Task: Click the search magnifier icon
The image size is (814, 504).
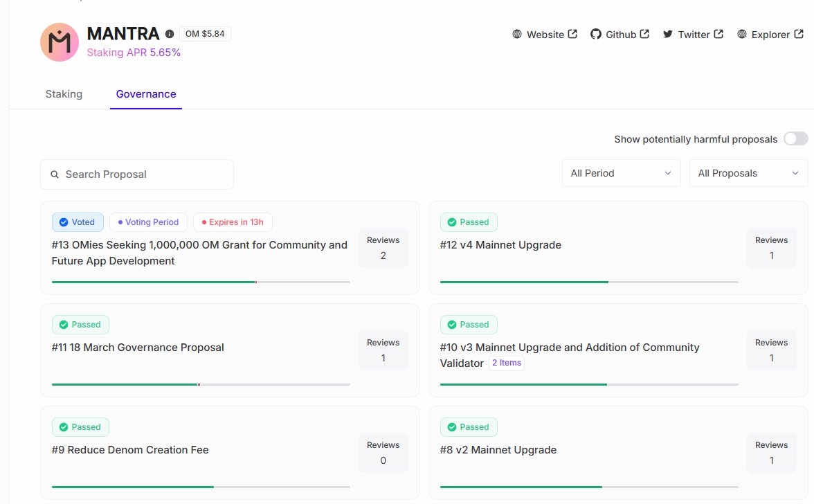Action: click(55, 174)
